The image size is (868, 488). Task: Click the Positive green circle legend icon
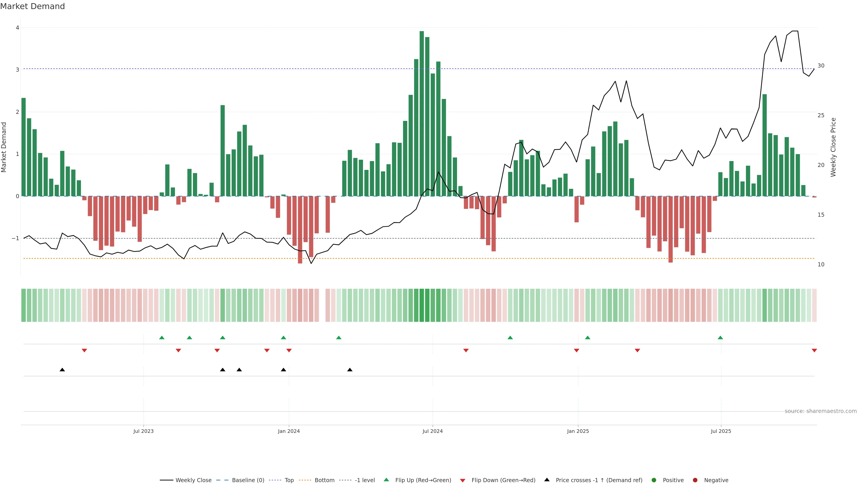point(654,480)
